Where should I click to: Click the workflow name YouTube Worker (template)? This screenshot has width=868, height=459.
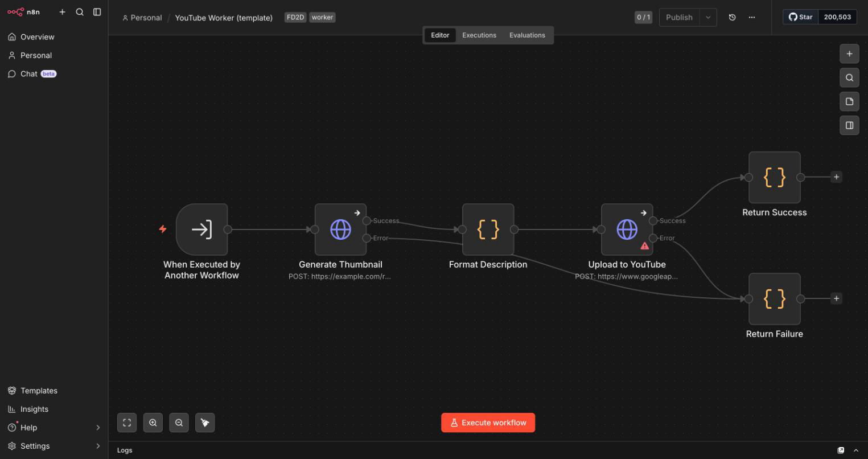pyautogui.click(x=224, y=18)
